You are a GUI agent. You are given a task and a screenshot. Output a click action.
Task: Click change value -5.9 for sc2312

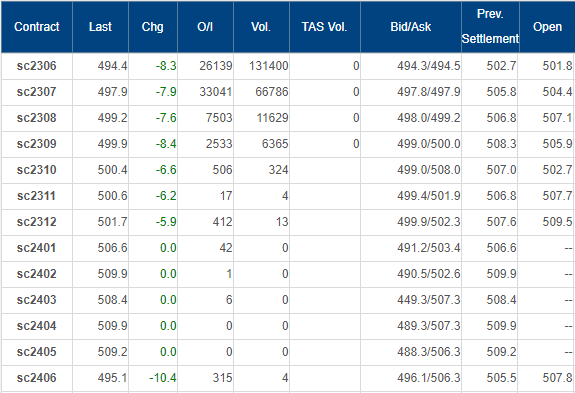[x=166, y=222]
